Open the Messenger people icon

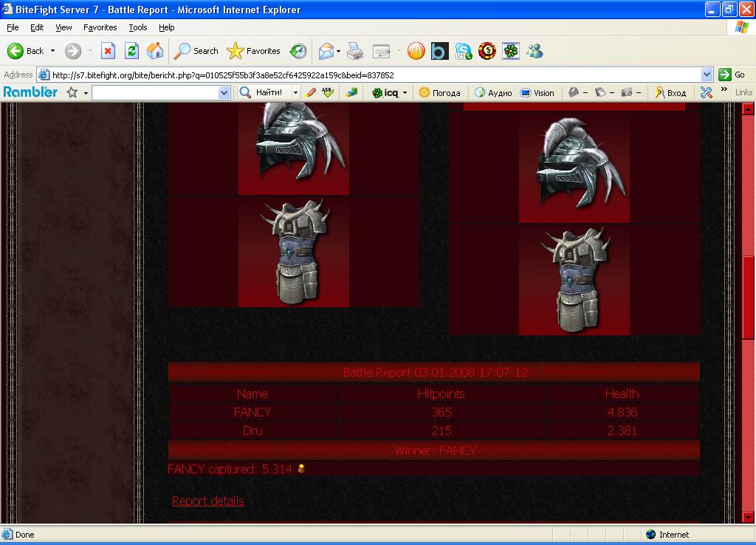(535, 51)
